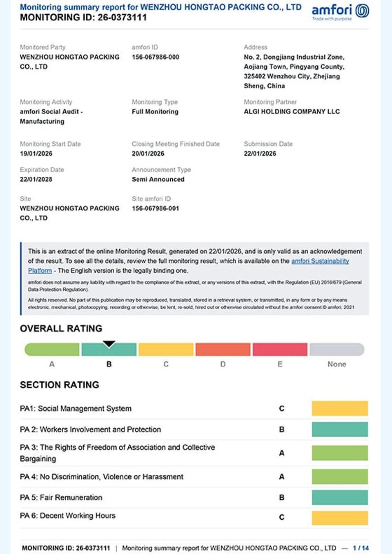Image resolution: width=392 pixels, height=554 pixels.
Task: Select the grey None rating segment
Action: [x=337, y=349]
